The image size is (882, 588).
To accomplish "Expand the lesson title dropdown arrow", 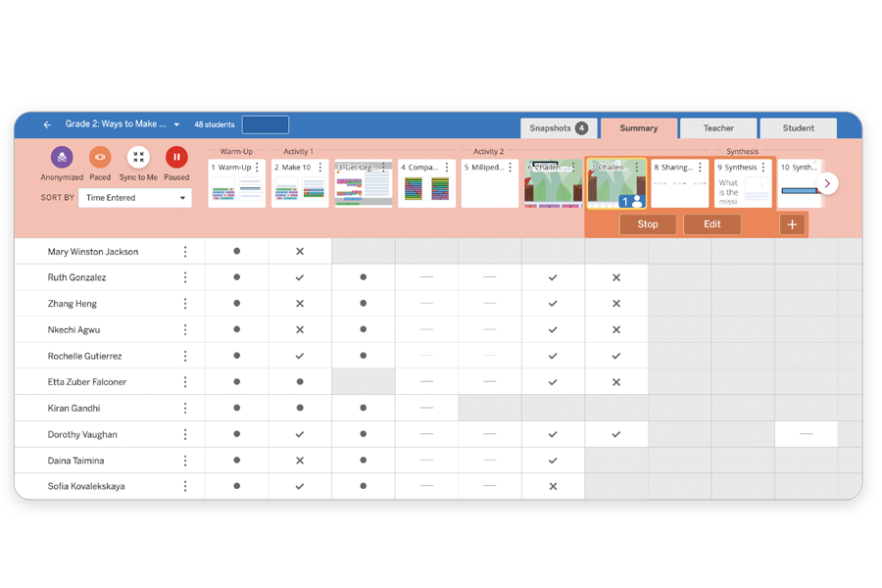I will [176, 125].
